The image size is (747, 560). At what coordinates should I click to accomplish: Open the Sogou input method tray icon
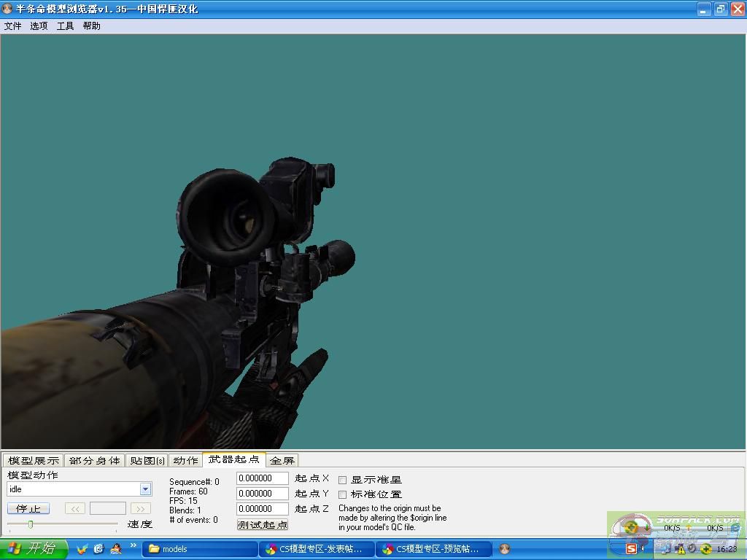point(631,548)
